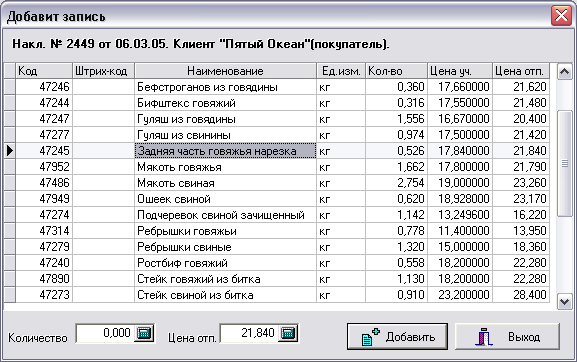
Task: Click price cell 19,000000
Action: tap(460, 183)
